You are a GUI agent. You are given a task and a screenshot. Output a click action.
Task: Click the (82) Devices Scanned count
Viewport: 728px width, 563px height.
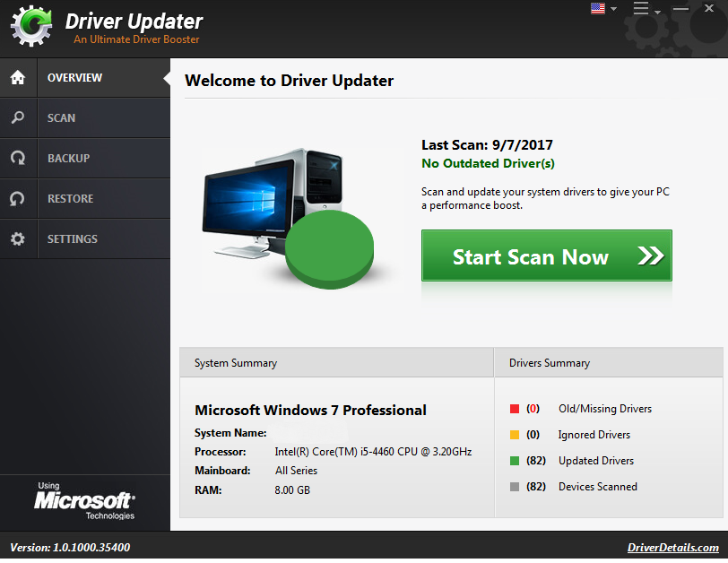[x=536, y=487]
